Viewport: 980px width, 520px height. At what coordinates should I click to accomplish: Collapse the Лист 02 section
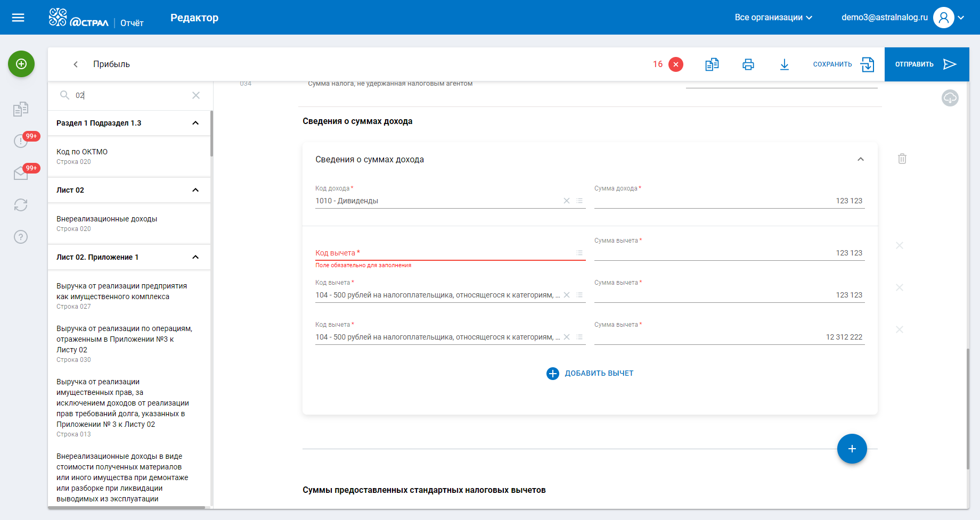click(195, 190)
